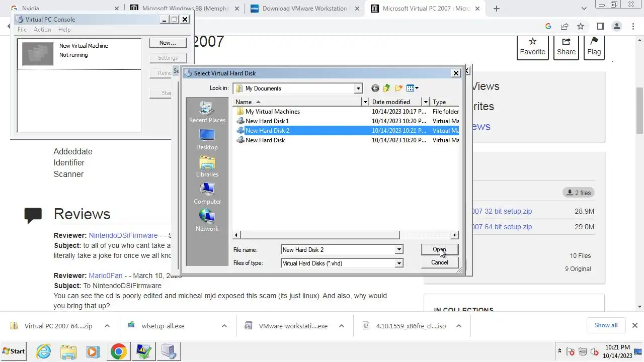The image size is (644, 362).
Task: Click Share button on archive page
Action: click(x=566, y=46)
